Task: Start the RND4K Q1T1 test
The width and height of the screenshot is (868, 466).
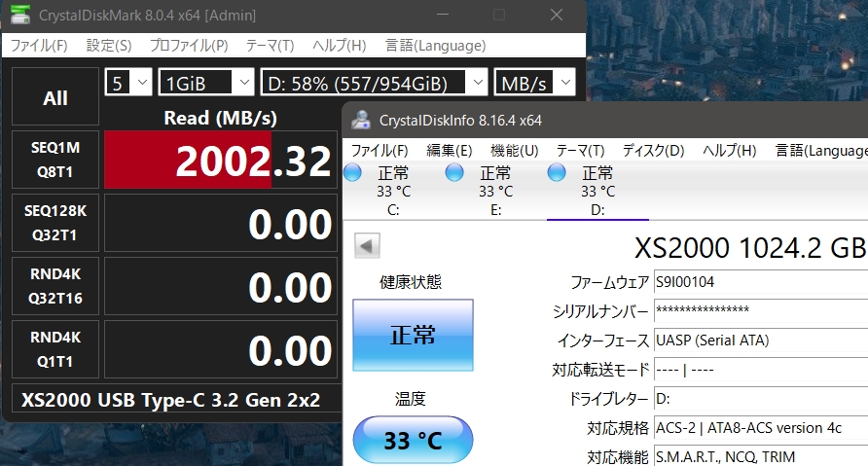Action: [x=55, y=349]
